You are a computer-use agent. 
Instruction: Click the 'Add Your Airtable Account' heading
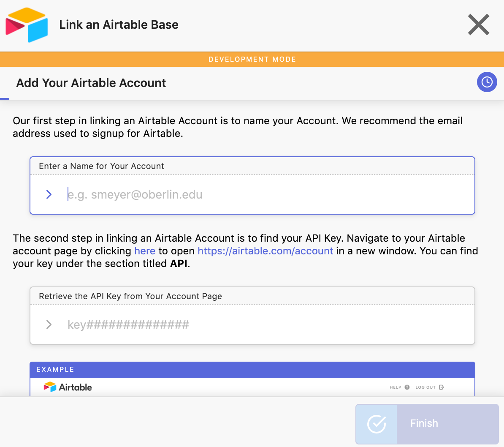pos(91,83)
